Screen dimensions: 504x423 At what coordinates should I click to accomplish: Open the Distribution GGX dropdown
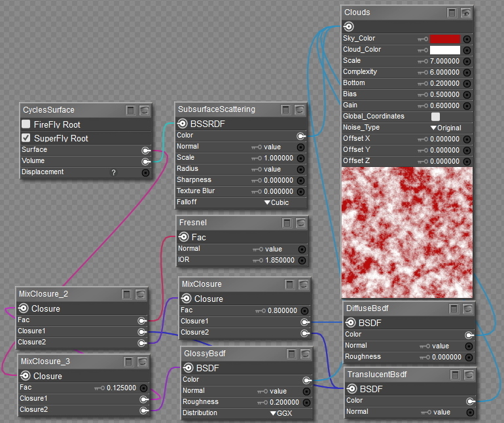(281, 413)
